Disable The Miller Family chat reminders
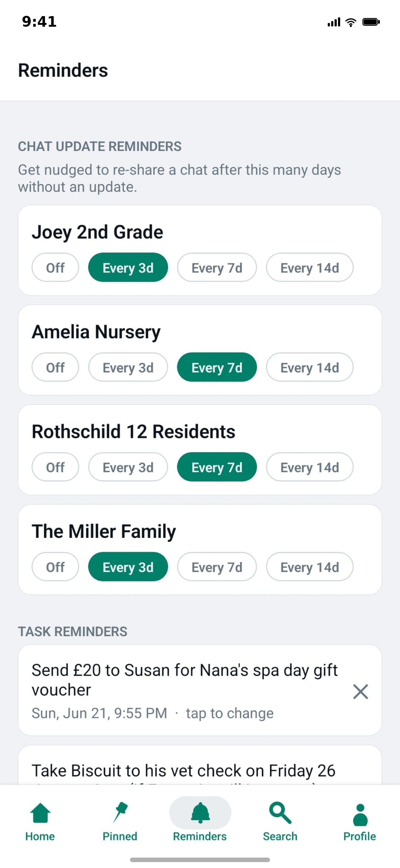Screen dimensions: 400x868 click(x=55, y=567)
